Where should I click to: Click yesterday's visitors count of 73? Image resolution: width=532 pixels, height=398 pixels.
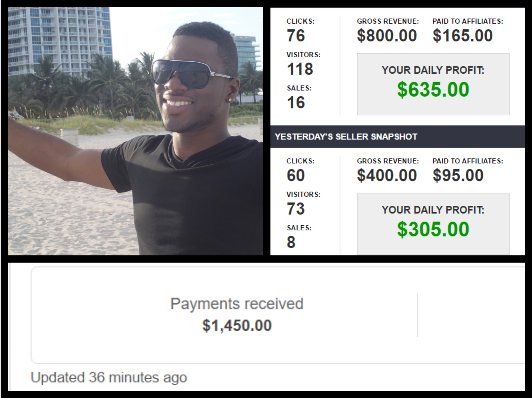coord(296,209)
